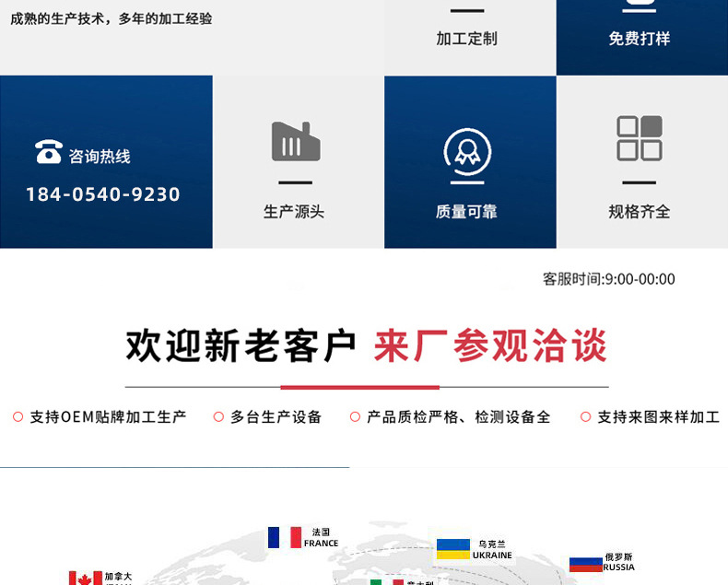
Task: Click the phone number 184-0540-9230
Action: point(102,194)
